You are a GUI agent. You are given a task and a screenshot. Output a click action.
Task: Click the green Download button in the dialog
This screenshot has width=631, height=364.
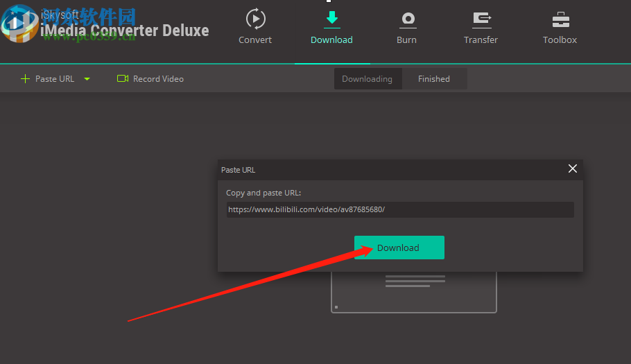tap(399, 248)
